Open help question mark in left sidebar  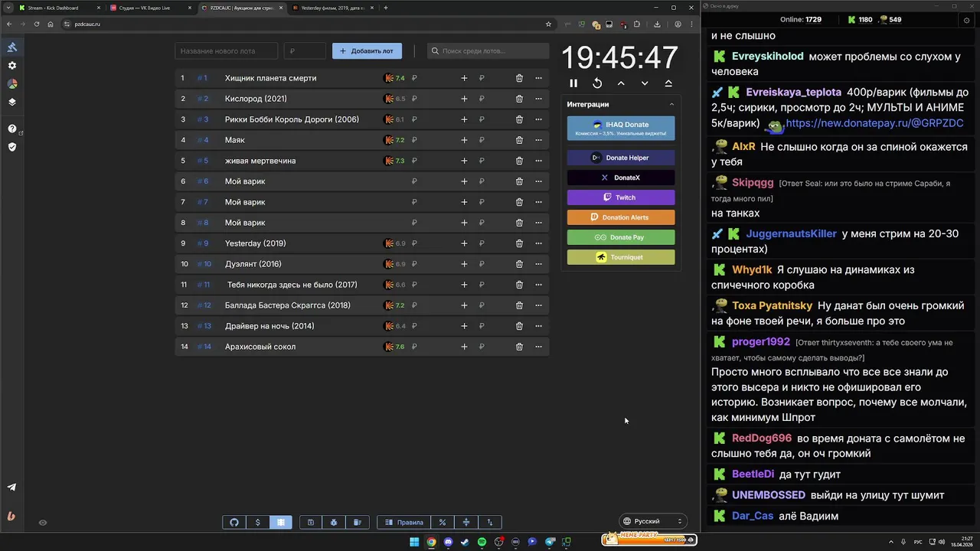click(12, 129)
